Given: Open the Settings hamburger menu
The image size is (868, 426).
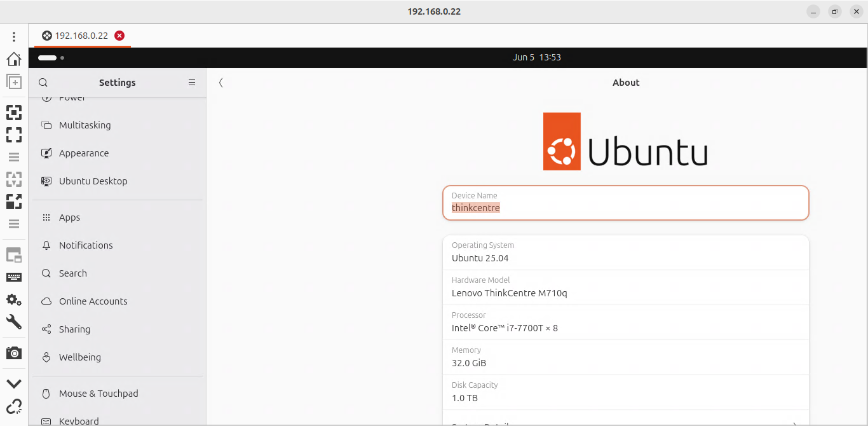Looking at the screenshot, I should [x=192, y=82].
